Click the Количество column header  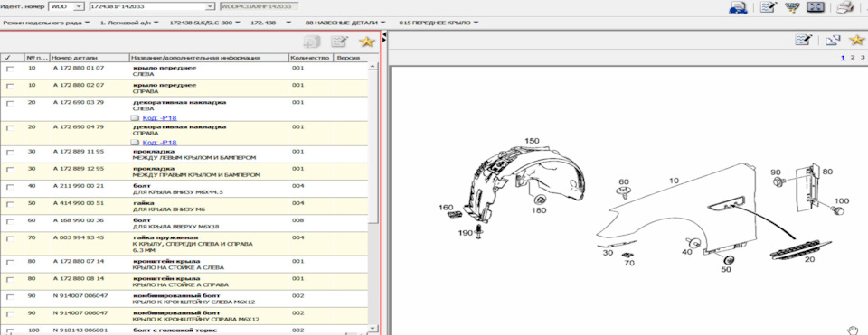coord(310,58)
